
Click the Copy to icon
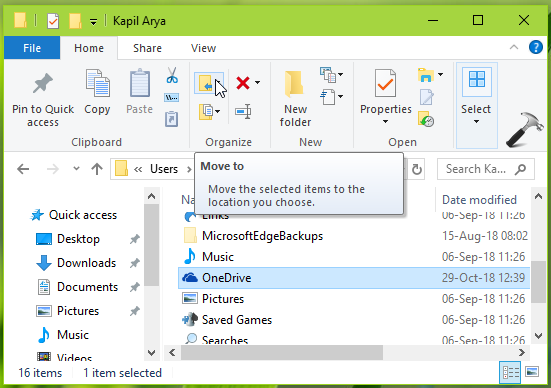click(x=206, y=112)
